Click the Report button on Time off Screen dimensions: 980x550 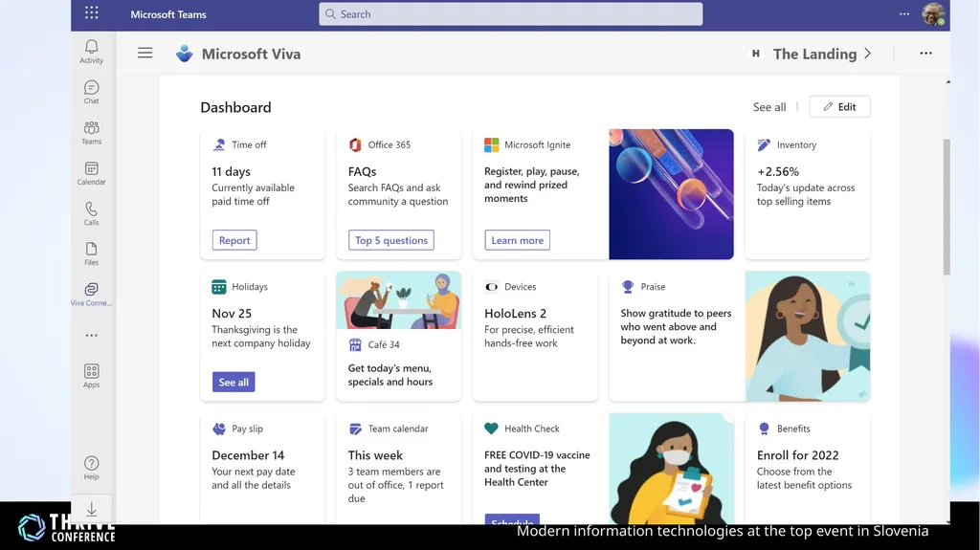[x=234, y=240]
